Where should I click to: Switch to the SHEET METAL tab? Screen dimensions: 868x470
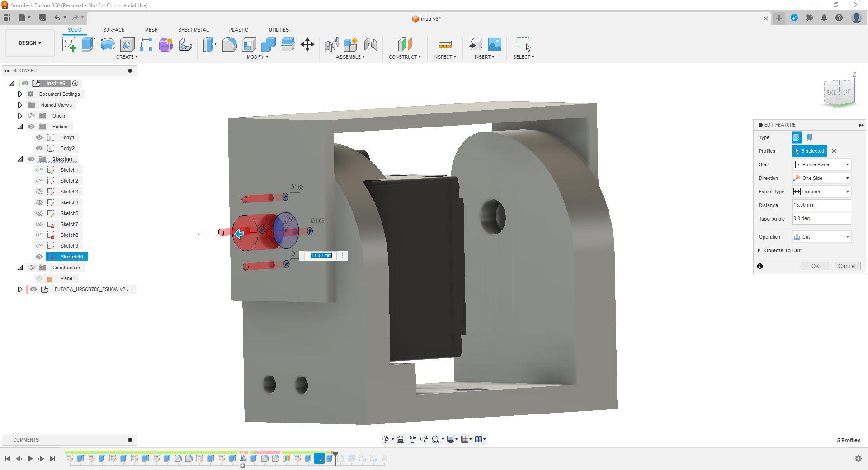point(193,30)
